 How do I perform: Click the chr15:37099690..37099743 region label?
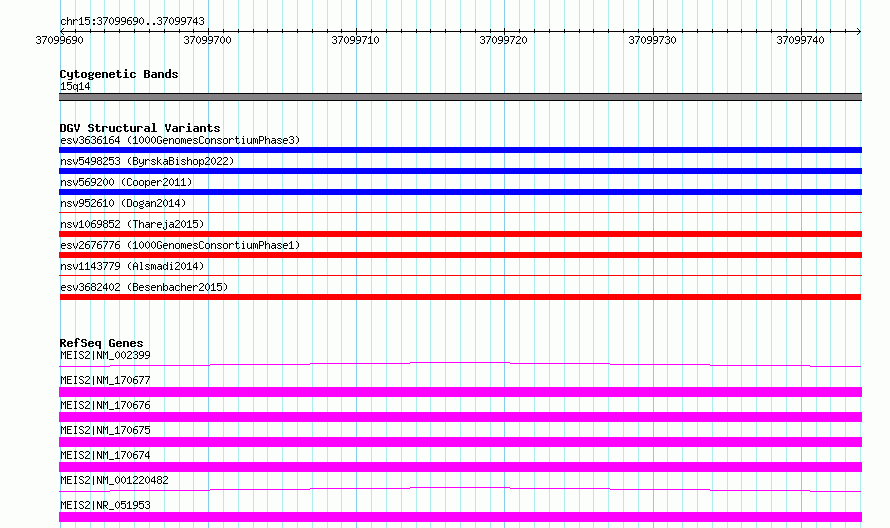[x=132, y=21]
